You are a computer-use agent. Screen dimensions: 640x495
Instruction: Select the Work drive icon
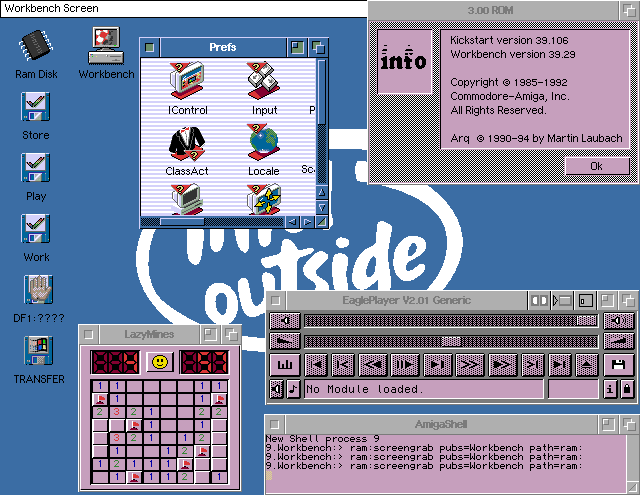tap(36, 228)
